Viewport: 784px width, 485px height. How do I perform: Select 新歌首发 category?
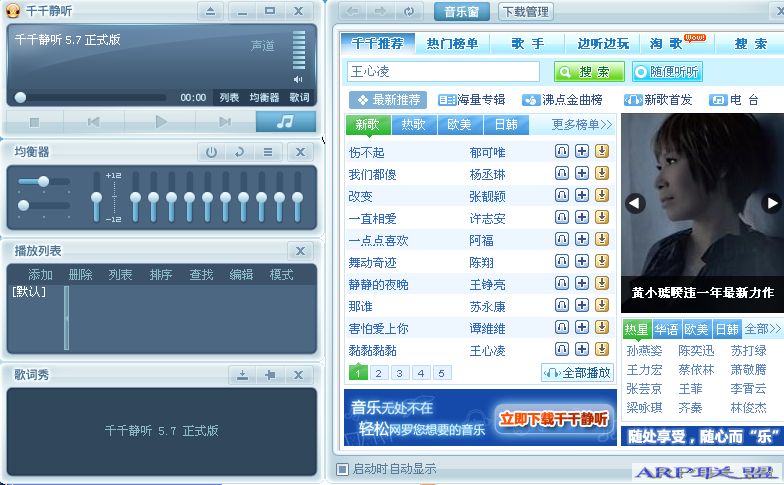(x=658, y=100)
